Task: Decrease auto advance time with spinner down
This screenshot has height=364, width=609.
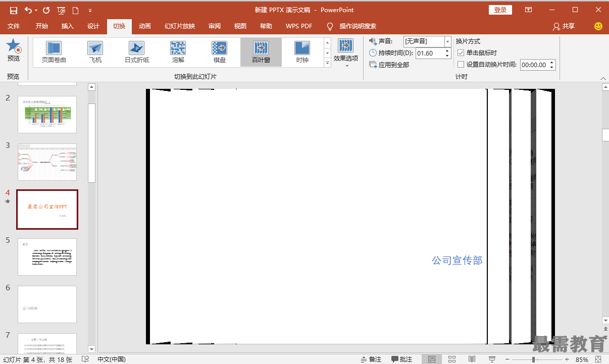Action: 551,67
